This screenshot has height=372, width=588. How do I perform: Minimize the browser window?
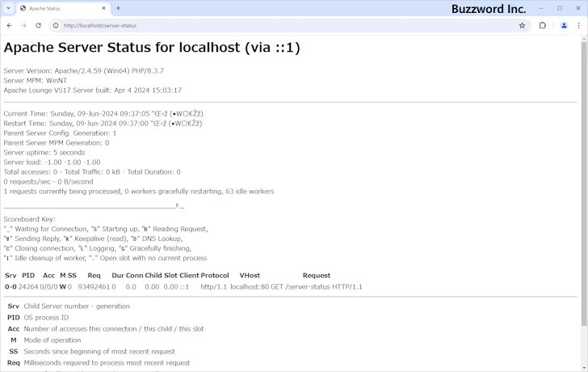point(541,8)
